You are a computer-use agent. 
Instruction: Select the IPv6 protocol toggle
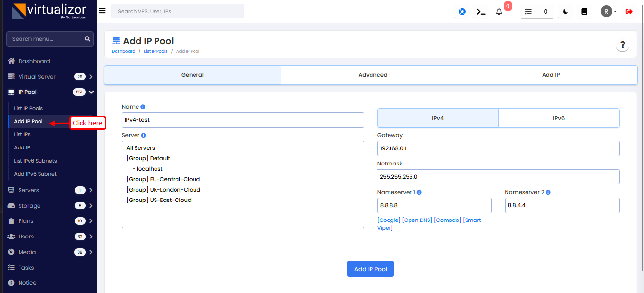click(x=559, y=118)
